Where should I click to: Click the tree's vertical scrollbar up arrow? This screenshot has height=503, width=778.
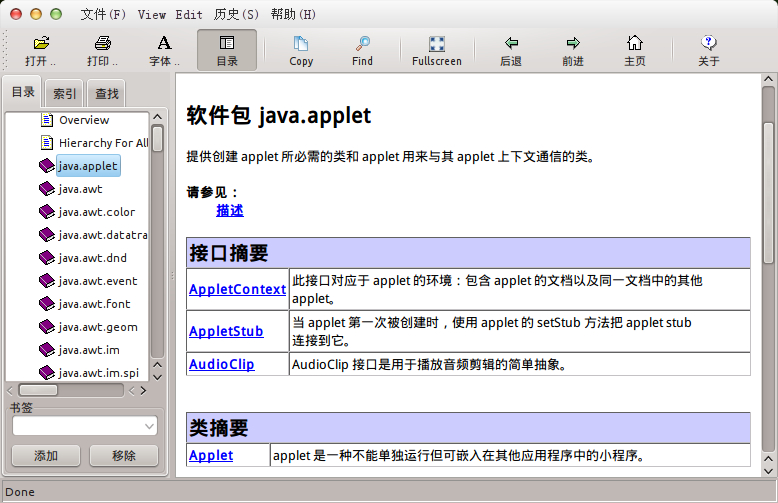pyautogui.click(x=157, y=117)
